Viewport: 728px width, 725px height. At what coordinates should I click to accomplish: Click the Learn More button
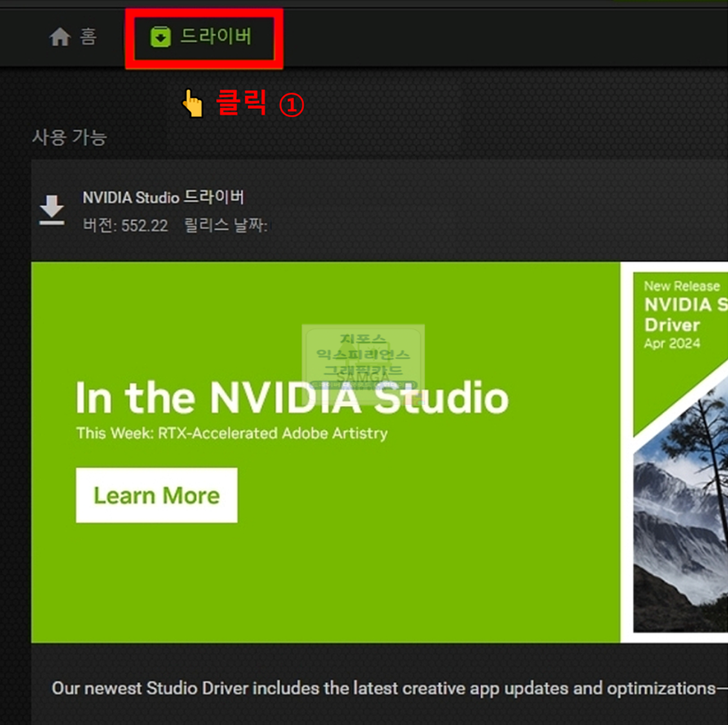(157, 495)
